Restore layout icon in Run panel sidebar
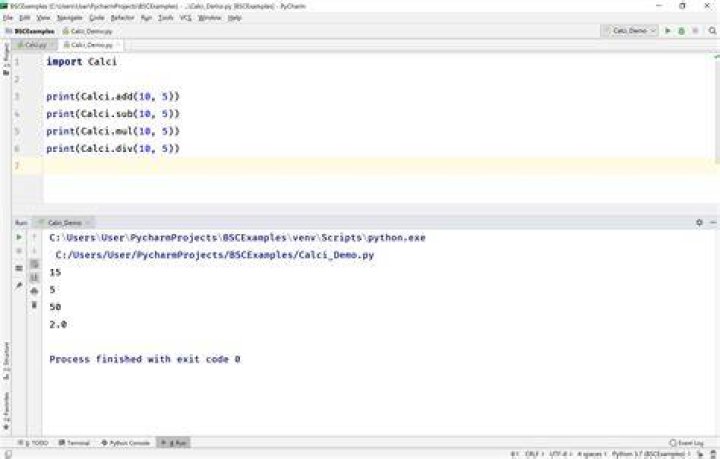This screenshot has height=459, width=720. [19, 269]
